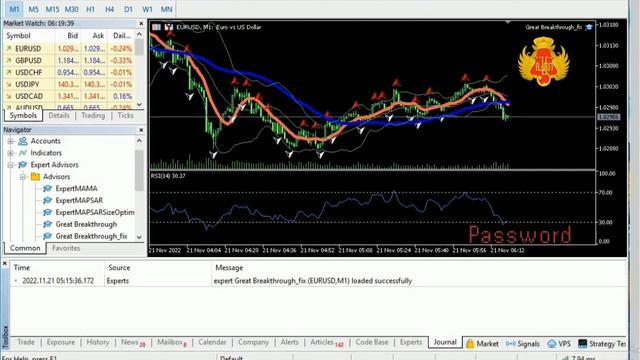This screenshot has height=360, width=640.
Task: Open the Market button in Toolbox
Action: [482, 344]
